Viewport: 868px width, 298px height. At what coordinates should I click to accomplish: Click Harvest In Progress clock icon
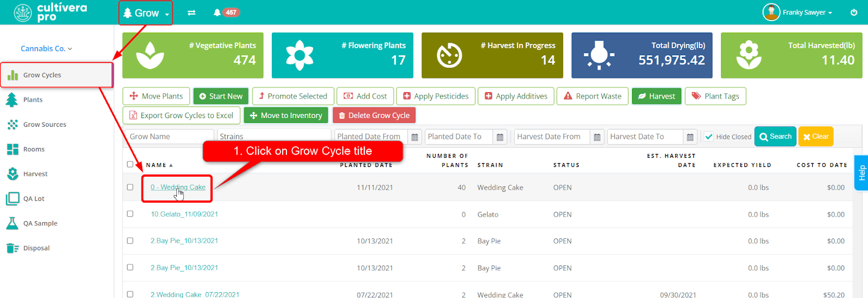point(449,55)
